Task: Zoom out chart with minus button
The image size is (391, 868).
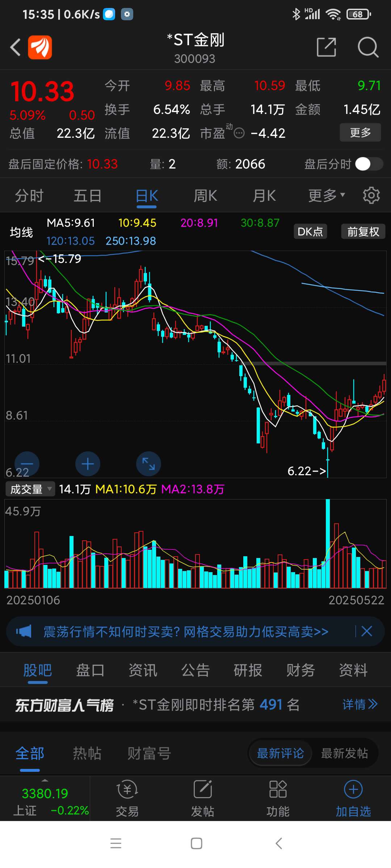Action: point(27,464)
